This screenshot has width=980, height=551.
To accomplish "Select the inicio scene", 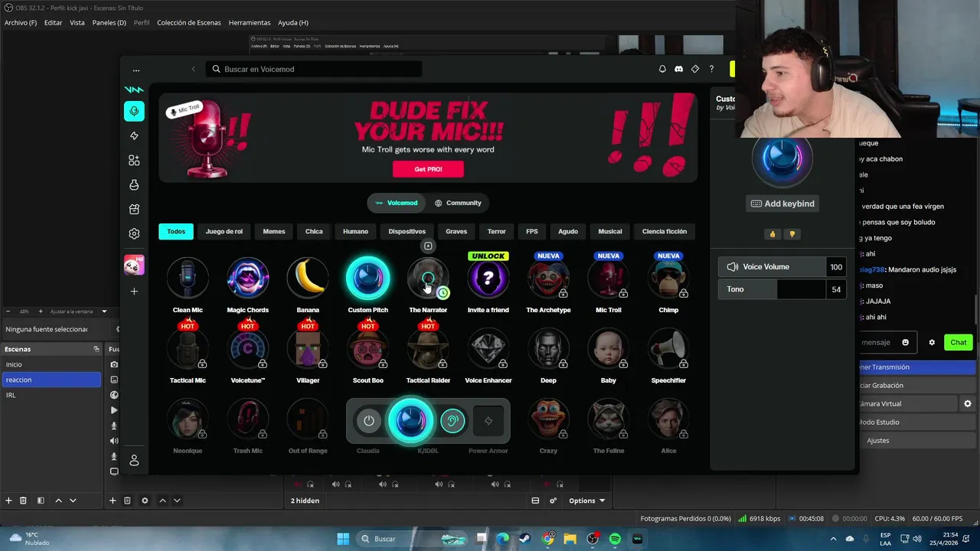I will [51, 364].
